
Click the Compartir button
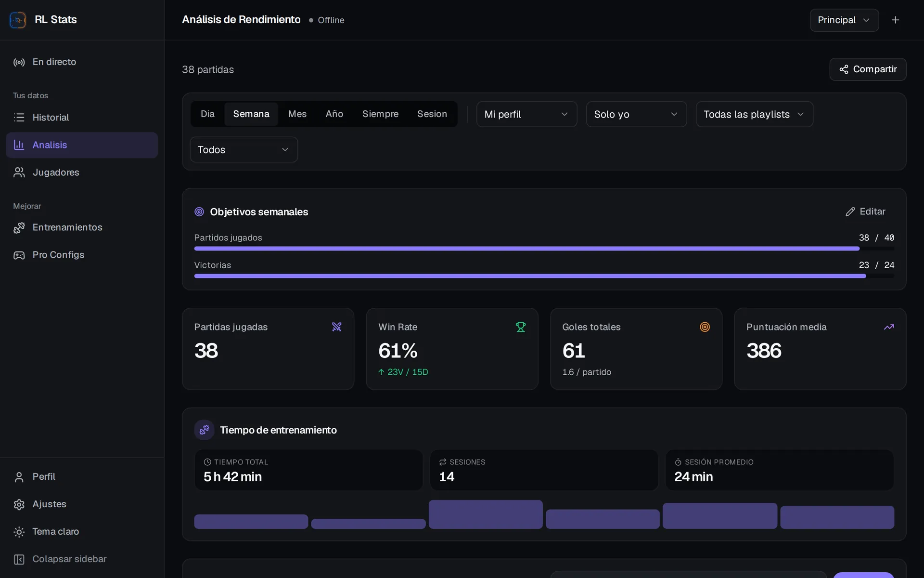pos(868,69)
